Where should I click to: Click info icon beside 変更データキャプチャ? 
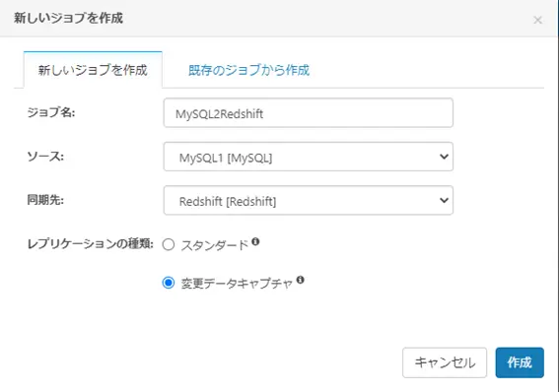coord(300,280)
